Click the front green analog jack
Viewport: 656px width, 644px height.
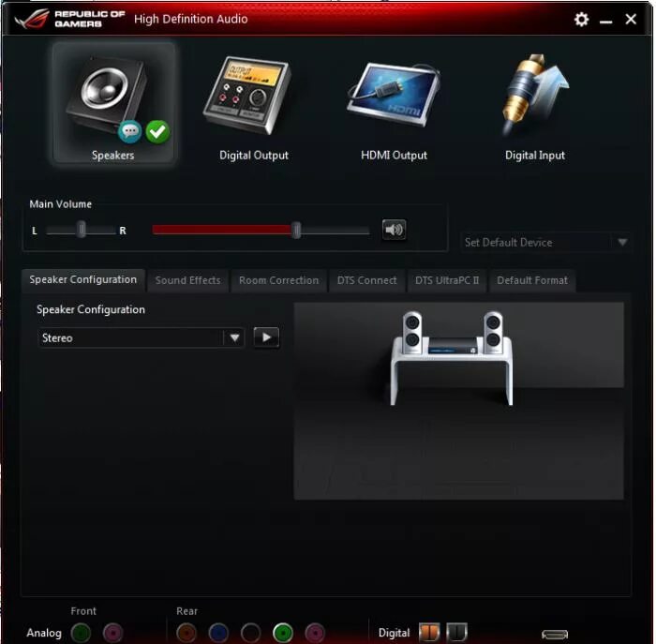click(x=82, y=633)
